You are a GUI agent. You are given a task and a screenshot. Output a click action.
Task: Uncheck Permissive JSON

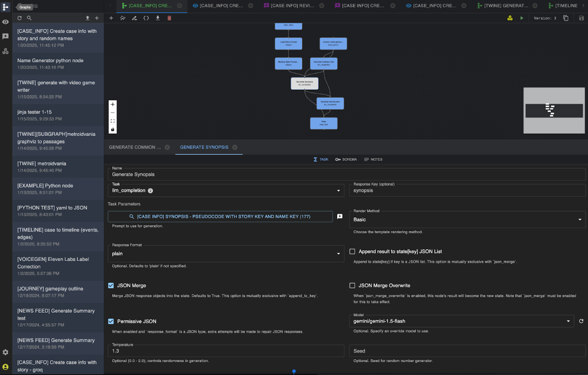[x=111, y=321]
